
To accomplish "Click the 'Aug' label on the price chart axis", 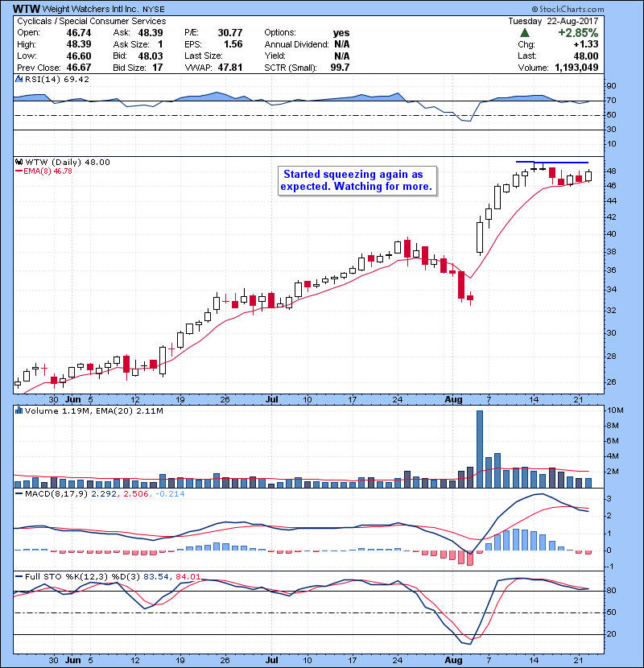I will pyautogui.click(x=453, y=400).
